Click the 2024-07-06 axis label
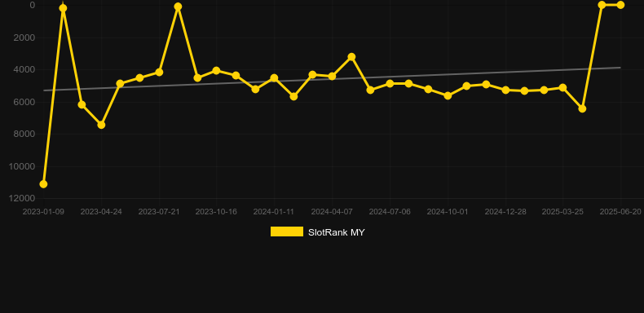 click(x=390, y=212)
